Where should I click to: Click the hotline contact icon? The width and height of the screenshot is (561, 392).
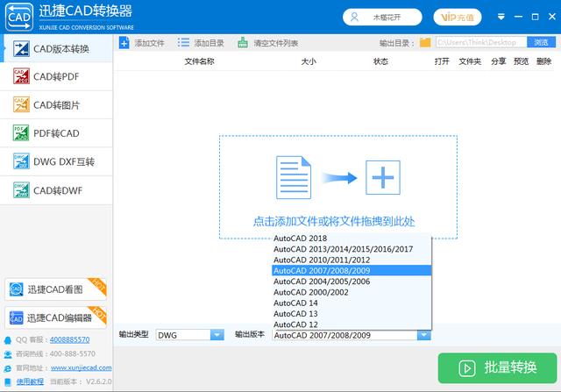(8, 354)
